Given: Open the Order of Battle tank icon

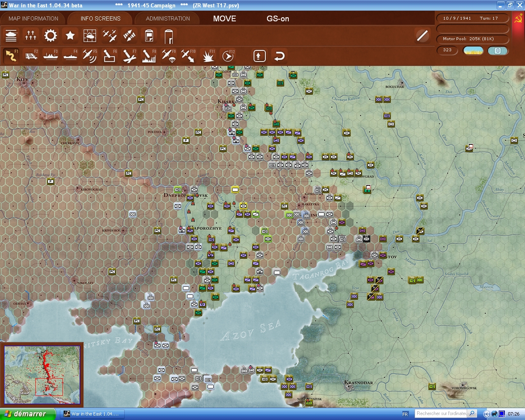Looking at the screenshot, I should coord(11,36).
